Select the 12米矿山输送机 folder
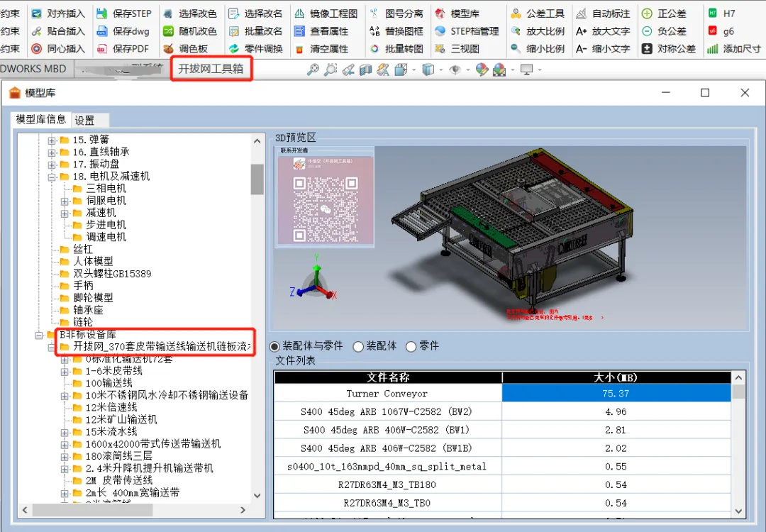The image size is (766, 532). click(x=121, y=420)
